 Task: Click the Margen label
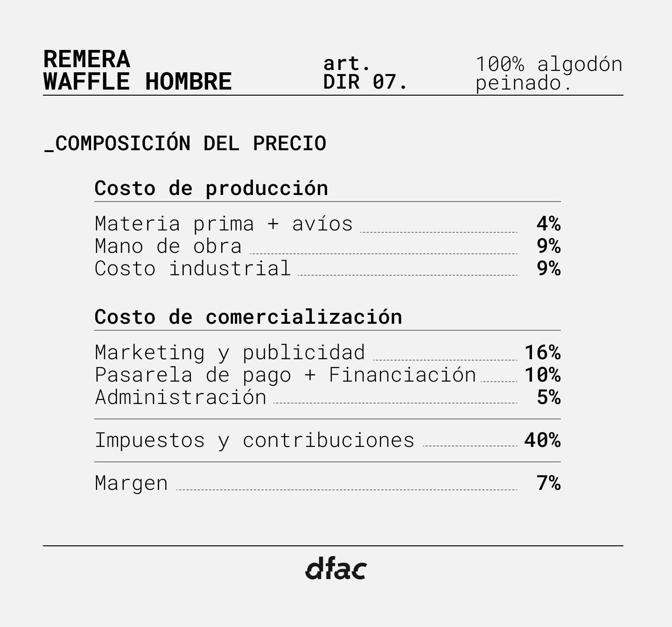[131, 483]
